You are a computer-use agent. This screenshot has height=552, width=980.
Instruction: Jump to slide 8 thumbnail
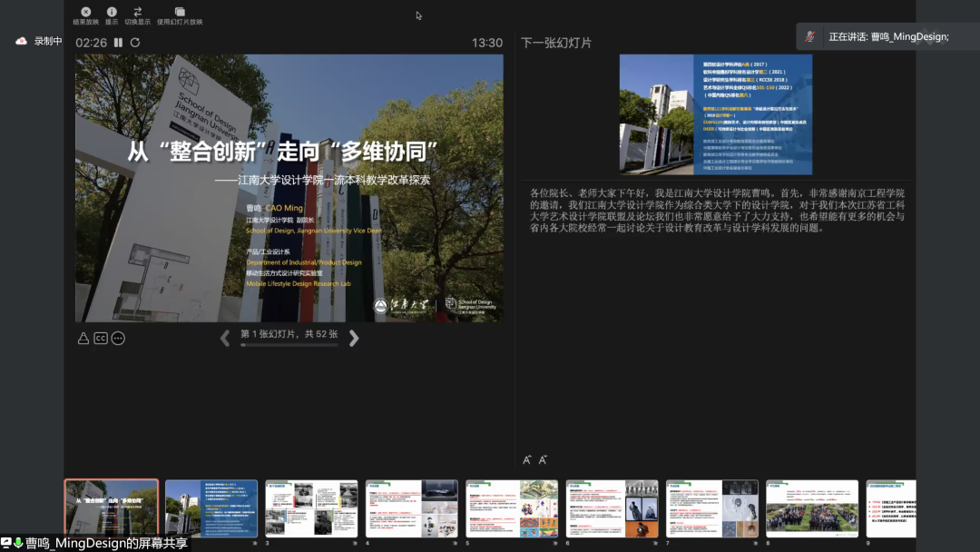tap(812, 508)
